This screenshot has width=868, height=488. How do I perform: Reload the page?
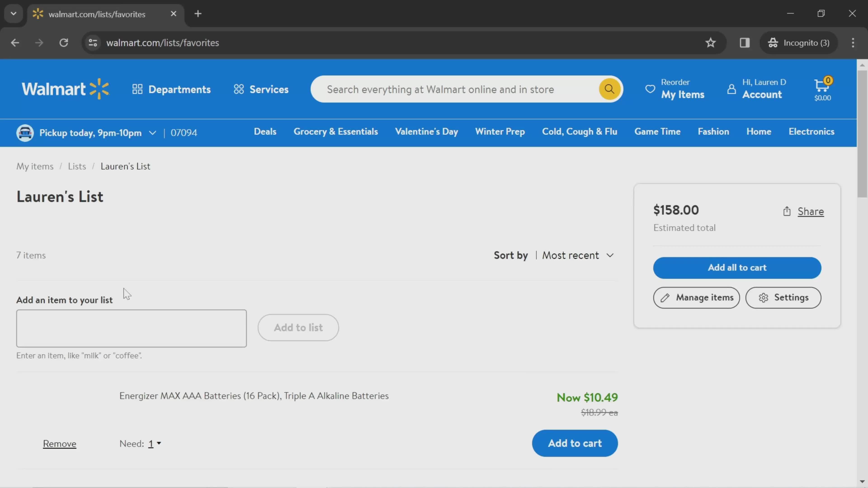coord(64,43)
